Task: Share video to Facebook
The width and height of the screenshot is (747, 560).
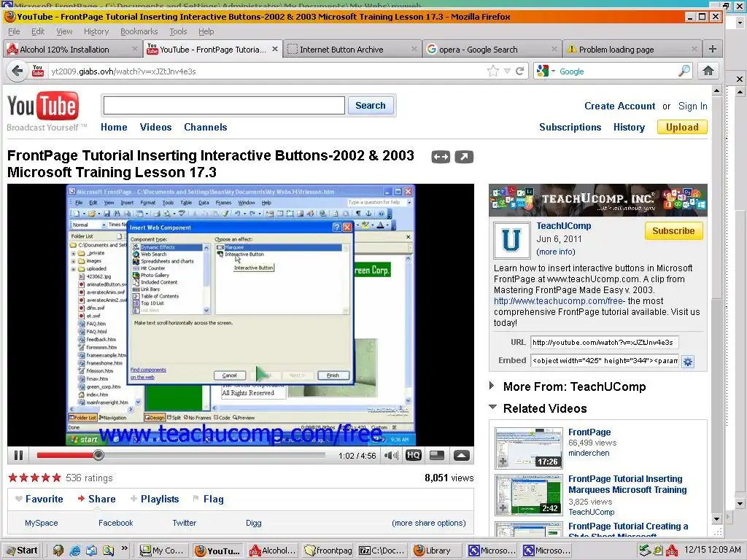Action: click(116, 523)
